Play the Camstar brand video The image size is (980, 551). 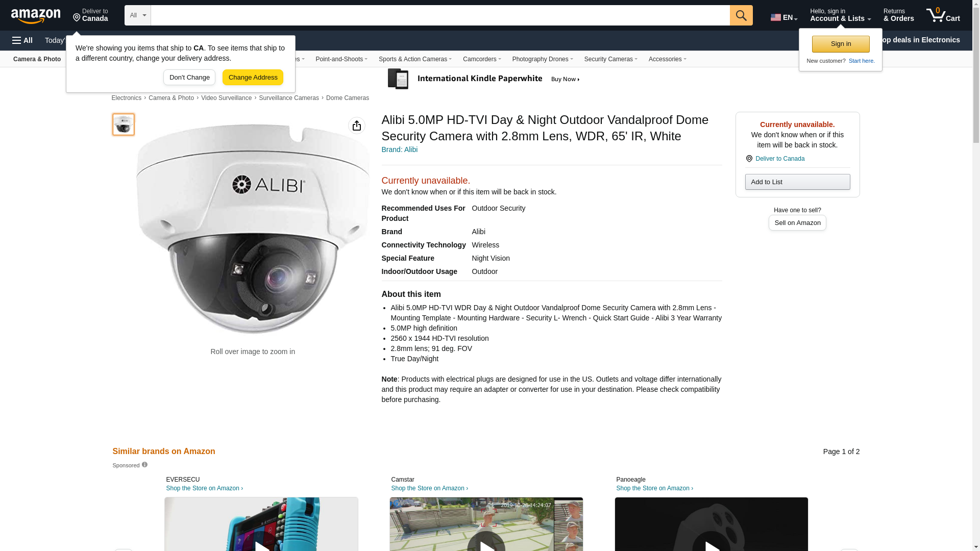click(x=485, y=543)
